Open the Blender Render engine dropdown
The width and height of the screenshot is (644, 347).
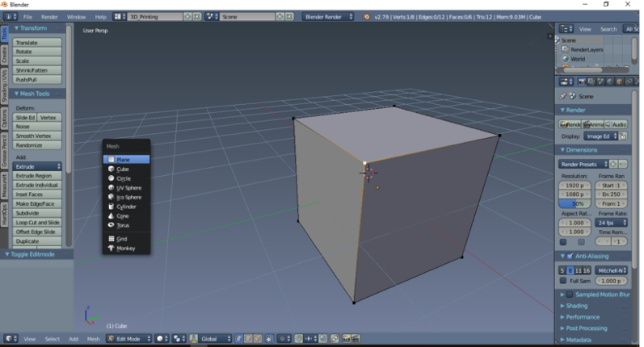328,17
